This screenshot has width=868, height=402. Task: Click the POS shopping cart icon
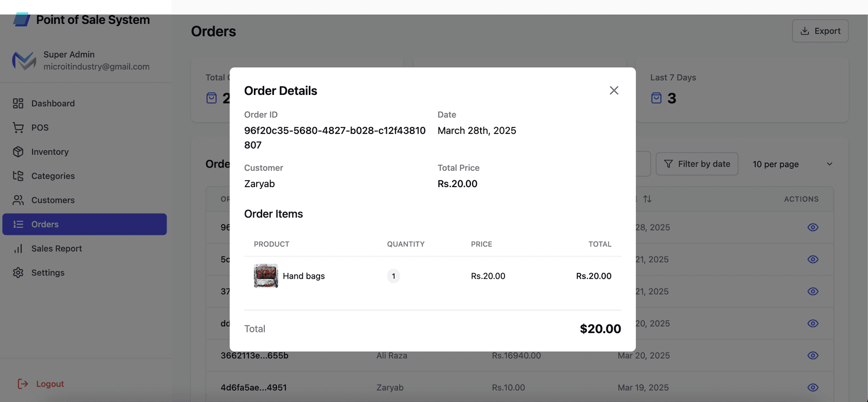18,127
